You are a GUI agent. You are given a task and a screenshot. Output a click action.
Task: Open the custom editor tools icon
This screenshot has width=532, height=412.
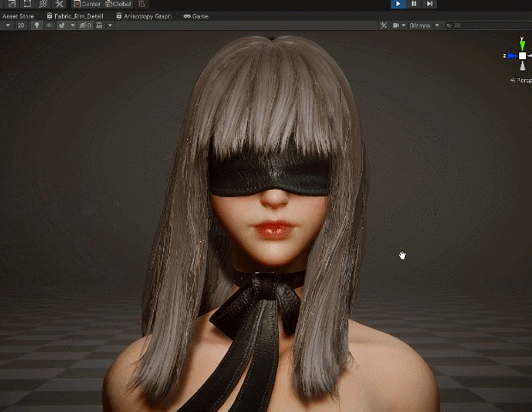point(59,3)
